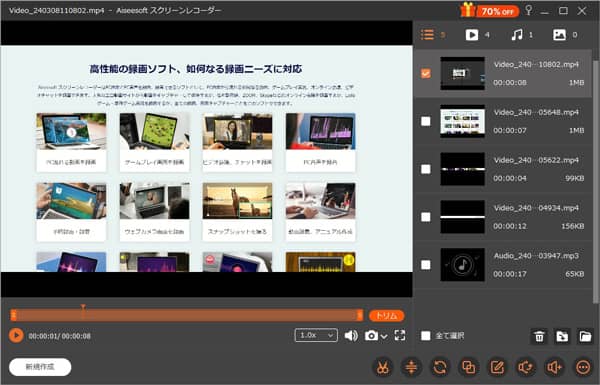This screenshot has height=385, width=600.
Task: Select the Audio_240···03947.mp3 music note thumbnail
Action: 462,265
